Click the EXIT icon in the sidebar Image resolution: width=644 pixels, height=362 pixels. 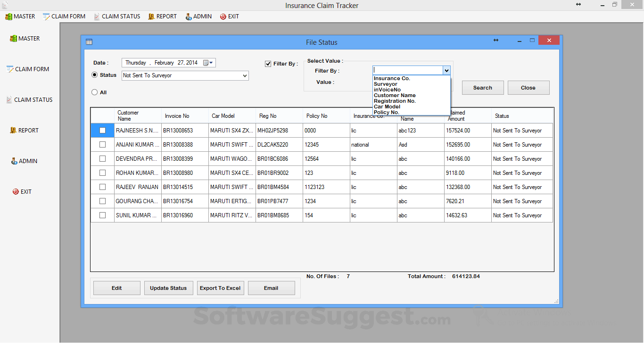22,191
